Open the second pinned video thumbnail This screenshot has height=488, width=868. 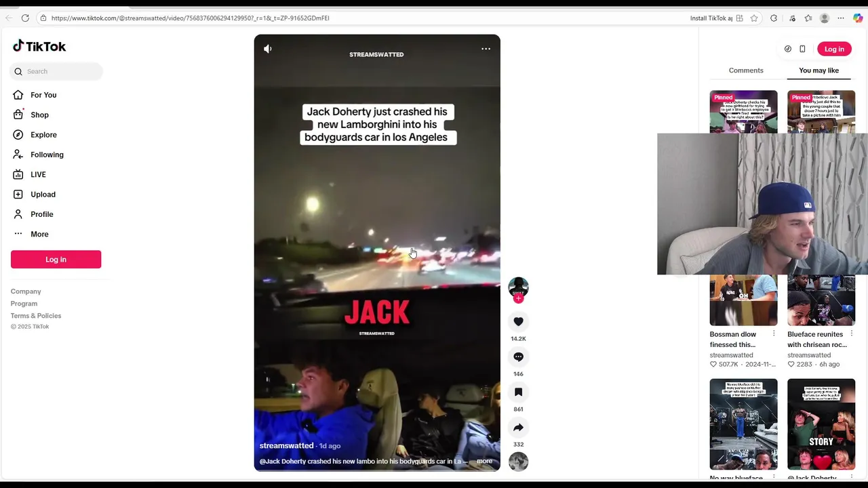(821, 112)
